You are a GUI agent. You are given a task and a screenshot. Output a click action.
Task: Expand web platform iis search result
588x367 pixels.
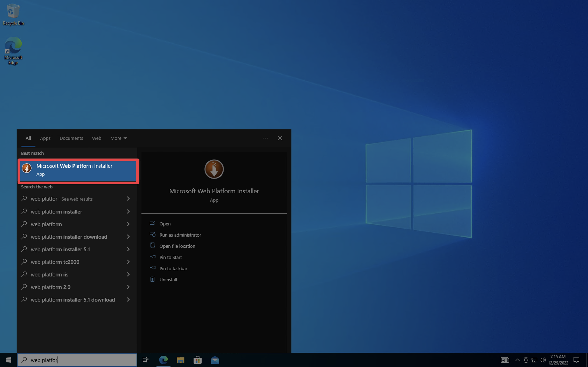[x=128, y=274]
